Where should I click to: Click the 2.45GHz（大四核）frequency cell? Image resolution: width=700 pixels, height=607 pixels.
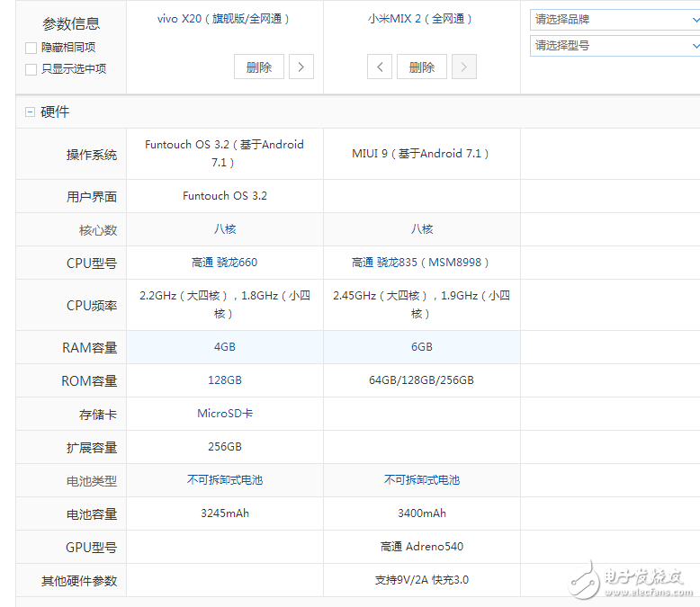(x=421, y=305)
